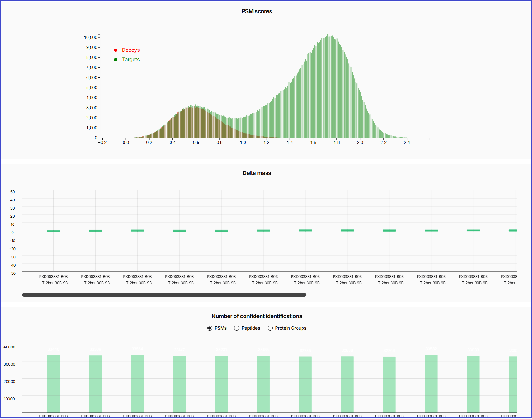Select the Protein Groups radio button
The image size is (532, 419).
[x=270, y=328]
